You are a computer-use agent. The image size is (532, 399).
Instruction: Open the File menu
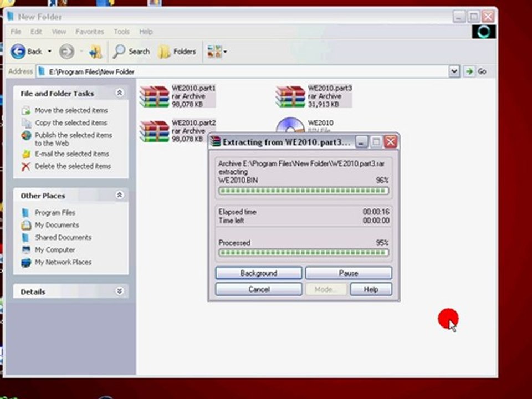16,32
